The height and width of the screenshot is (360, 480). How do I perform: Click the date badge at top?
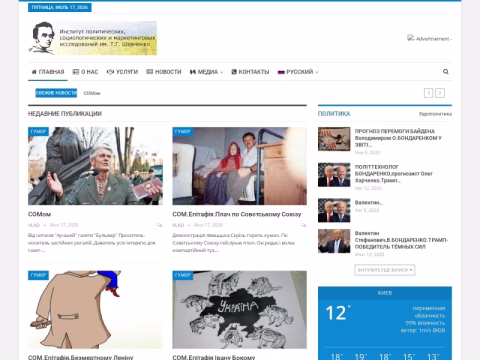60,7
